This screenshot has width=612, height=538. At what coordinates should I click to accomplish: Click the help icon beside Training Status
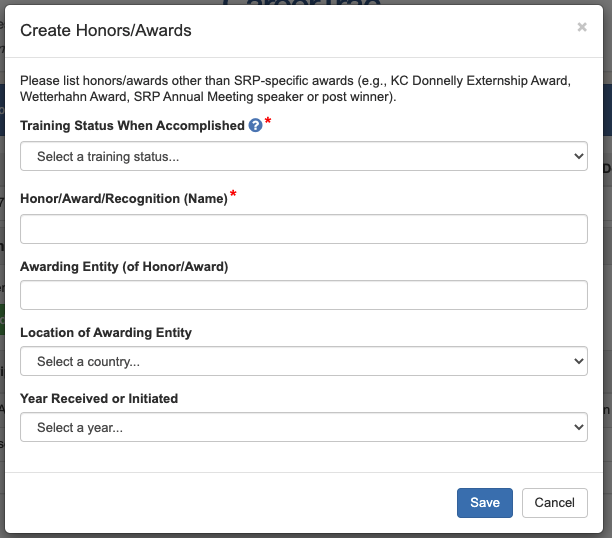pyautogui.click(x=255, y=126)
